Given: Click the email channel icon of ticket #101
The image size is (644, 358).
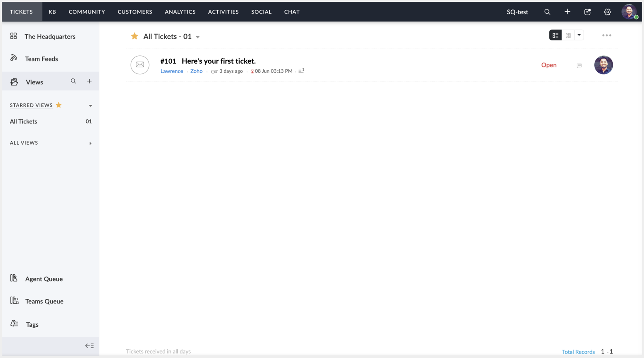Looking at the screenshot, I should (x=140, y=65).
